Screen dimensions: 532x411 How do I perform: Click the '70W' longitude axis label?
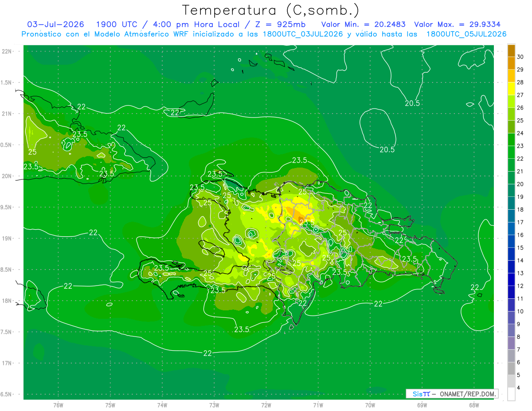(370, 405)
